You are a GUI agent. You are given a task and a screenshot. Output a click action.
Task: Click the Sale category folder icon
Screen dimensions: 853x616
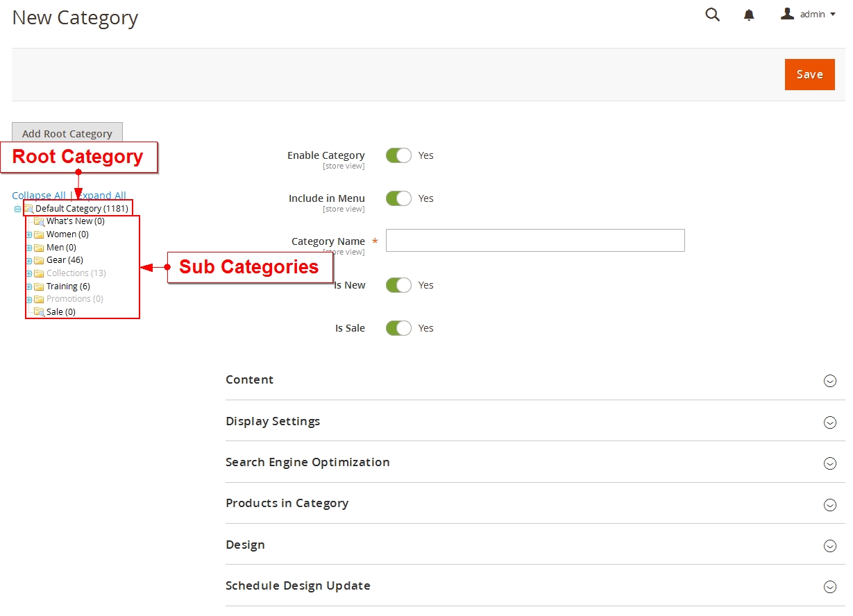pyautogui.click(x=39, y=311)
